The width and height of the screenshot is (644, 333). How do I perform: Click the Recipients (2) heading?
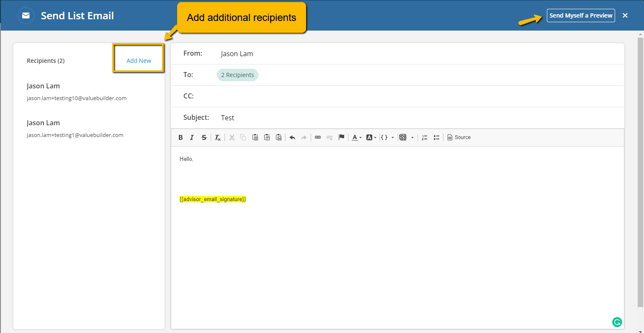point(46,61)
